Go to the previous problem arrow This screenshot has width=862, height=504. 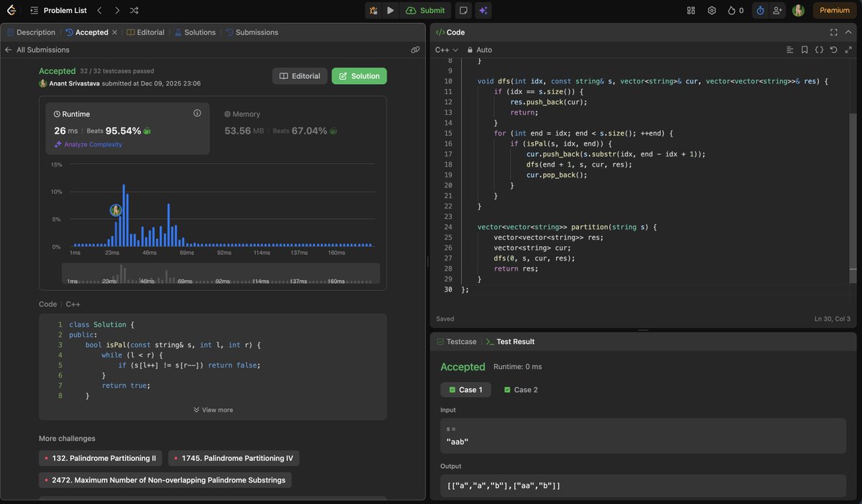pyautogui.click(x=100, y=11)
